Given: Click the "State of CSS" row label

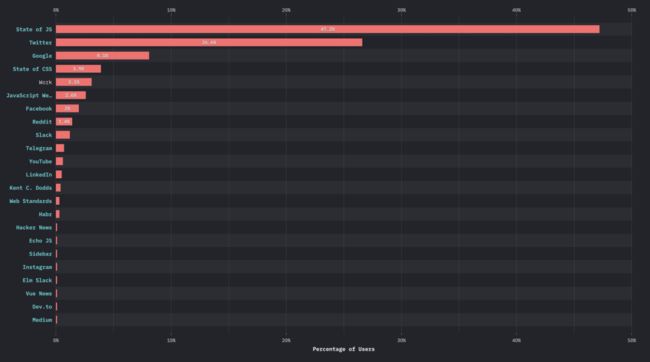Looking at the screenshot, I should click(32, 69).
